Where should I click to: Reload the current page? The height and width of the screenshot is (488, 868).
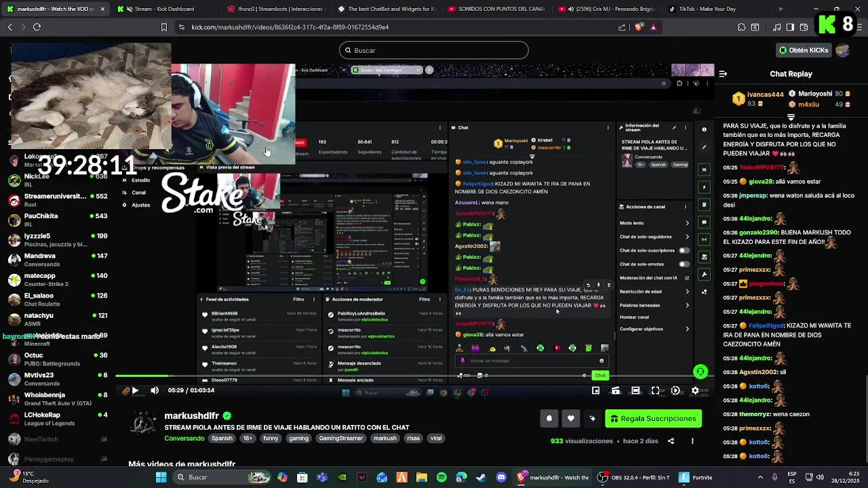37,27
